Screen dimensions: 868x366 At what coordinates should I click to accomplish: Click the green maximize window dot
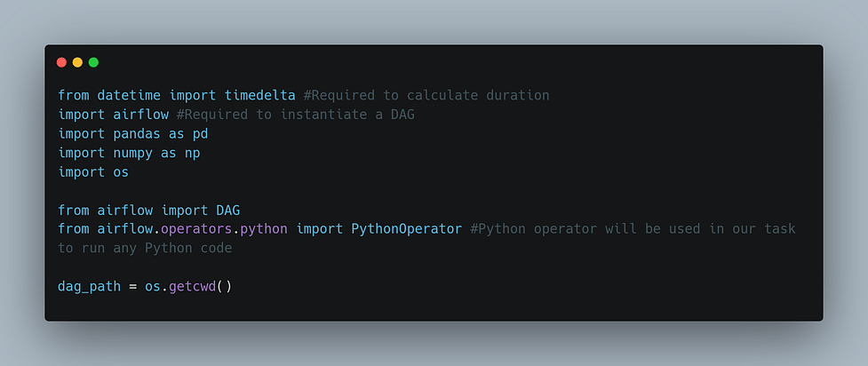(x=93, y=62)
